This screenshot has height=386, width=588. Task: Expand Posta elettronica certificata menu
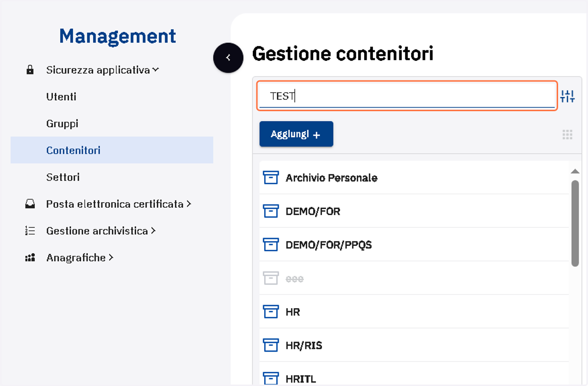pyautogui.click(x=118, y=204)
